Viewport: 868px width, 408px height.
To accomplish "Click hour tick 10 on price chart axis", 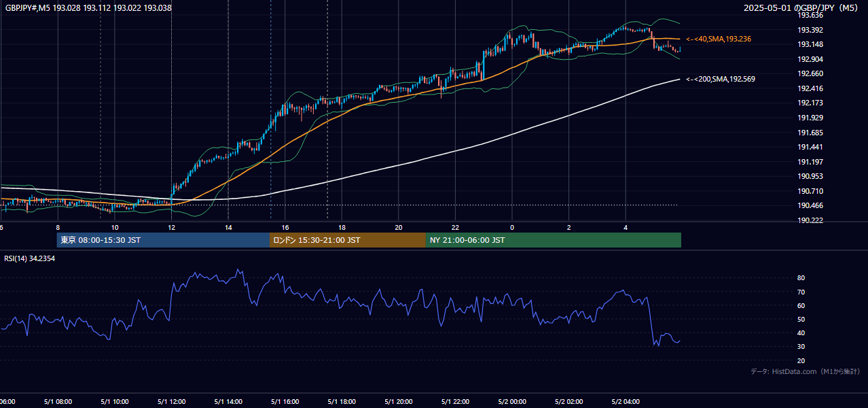I will tap(114, 228).
